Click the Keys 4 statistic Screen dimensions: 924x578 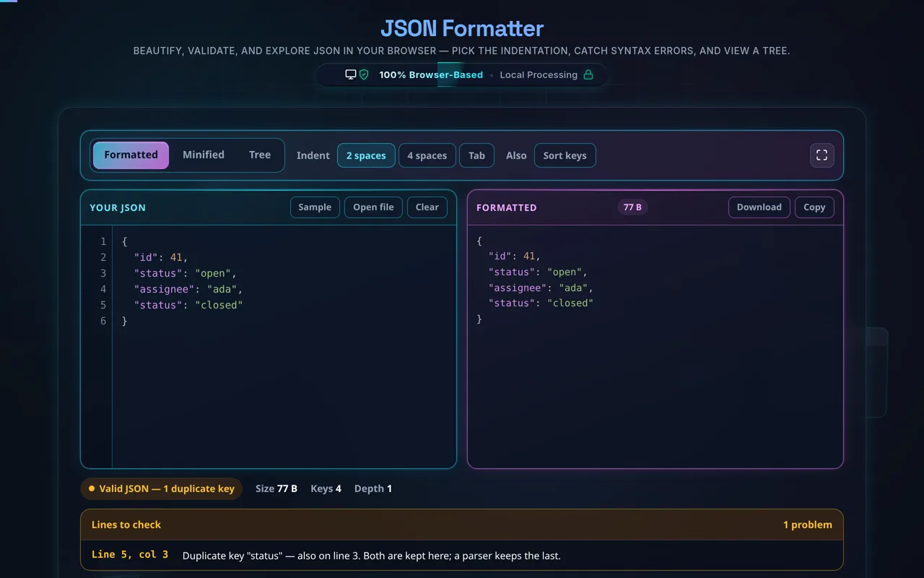pyautogui.click(x=326, y=488)
